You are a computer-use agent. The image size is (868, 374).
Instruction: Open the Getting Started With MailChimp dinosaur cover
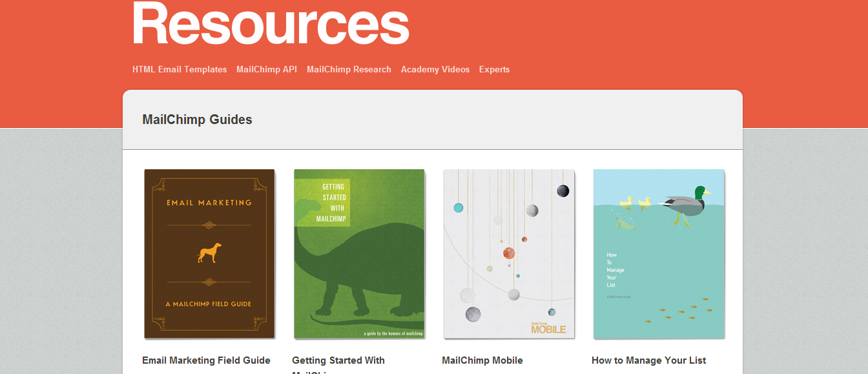[360, 254]
